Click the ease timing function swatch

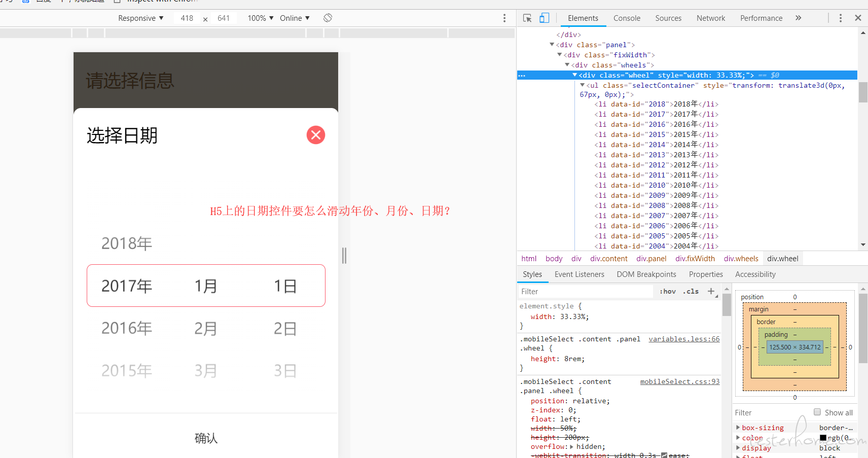click(x=664, y=455)
